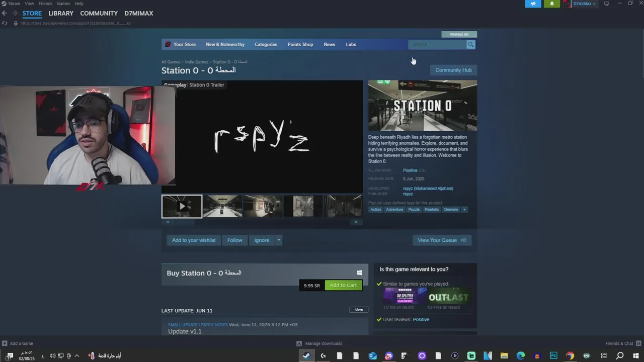Open the Help menu

(x=79, y=4)
